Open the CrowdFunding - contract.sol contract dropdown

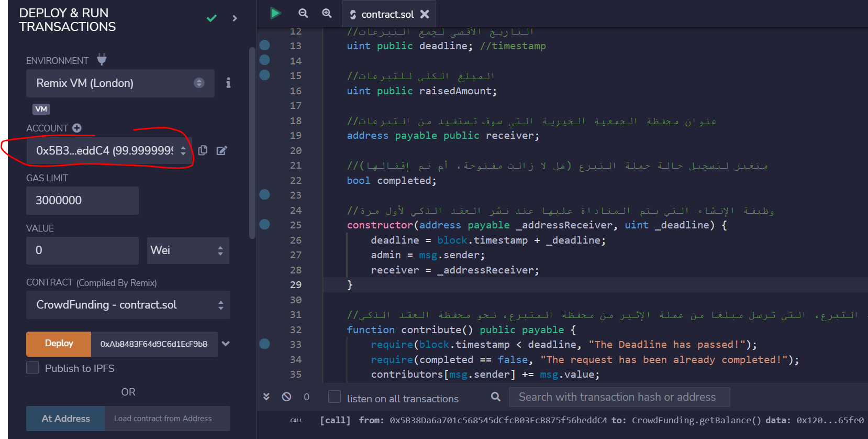(128, 305)
